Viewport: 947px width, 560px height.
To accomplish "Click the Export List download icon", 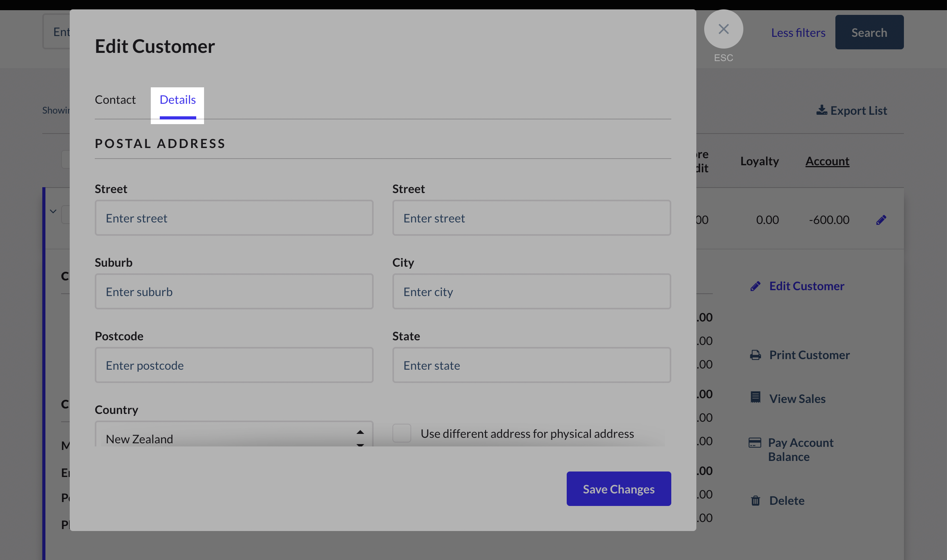I will coord(822,110).
